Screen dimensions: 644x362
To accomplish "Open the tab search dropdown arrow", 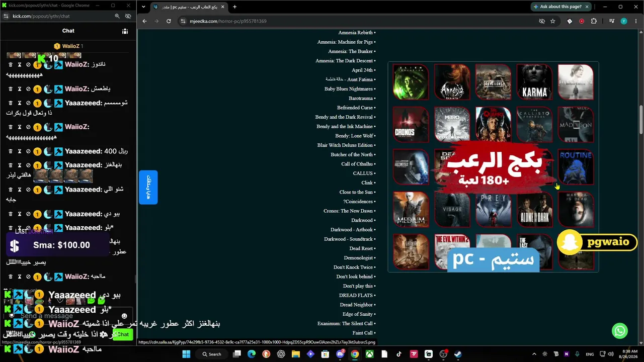I will (143, 7).
